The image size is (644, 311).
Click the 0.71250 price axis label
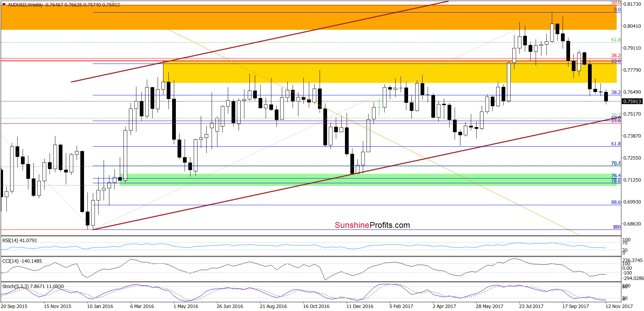pyautogui.click(x=632, y=180)
